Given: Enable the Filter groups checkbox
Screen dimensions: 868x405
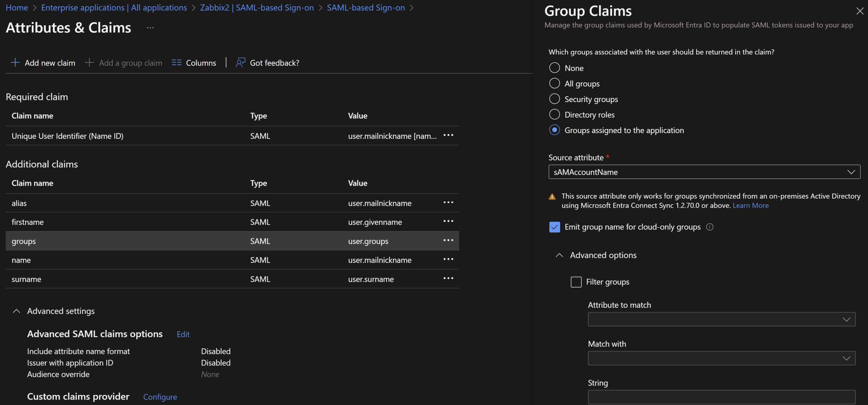Looking at the screenshot, I should coord(576,282).
